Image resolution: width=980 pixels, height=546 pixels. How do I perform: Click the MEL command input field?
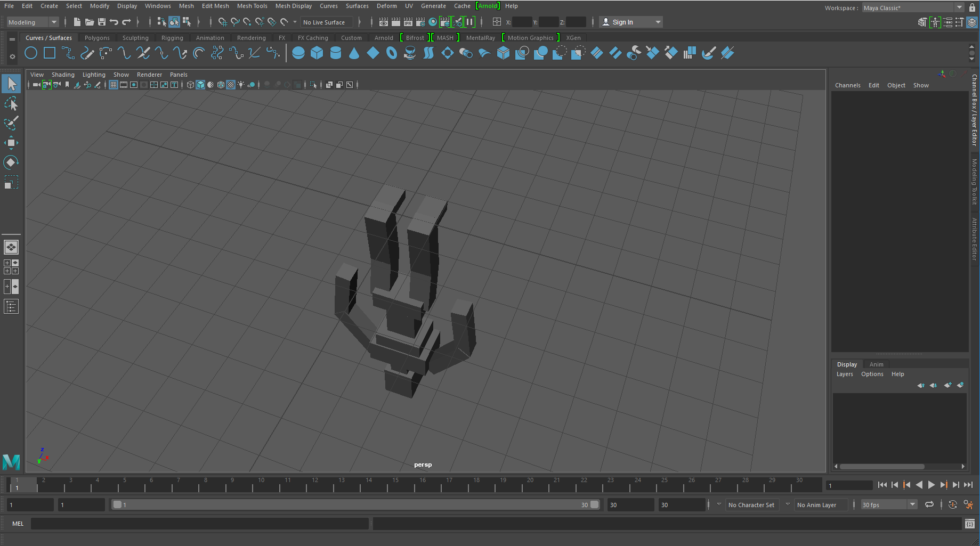click(199, 524)
